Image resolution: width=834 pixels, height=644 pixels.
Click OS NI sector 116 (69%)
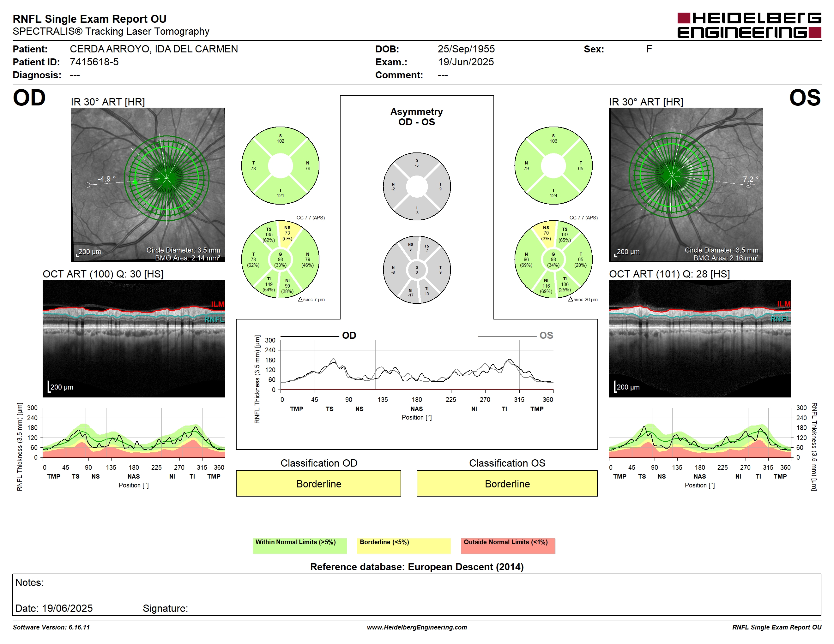[x=546, y=286]
